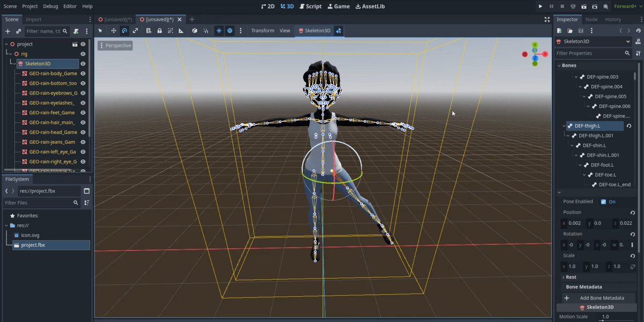Open the Debug menu
The image size is (644, 322).
[x=50, y=6]
